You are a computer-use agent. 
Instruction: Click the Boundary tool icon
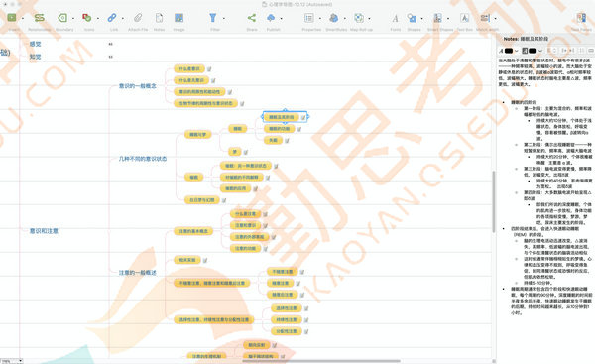[x=62, y=18]
